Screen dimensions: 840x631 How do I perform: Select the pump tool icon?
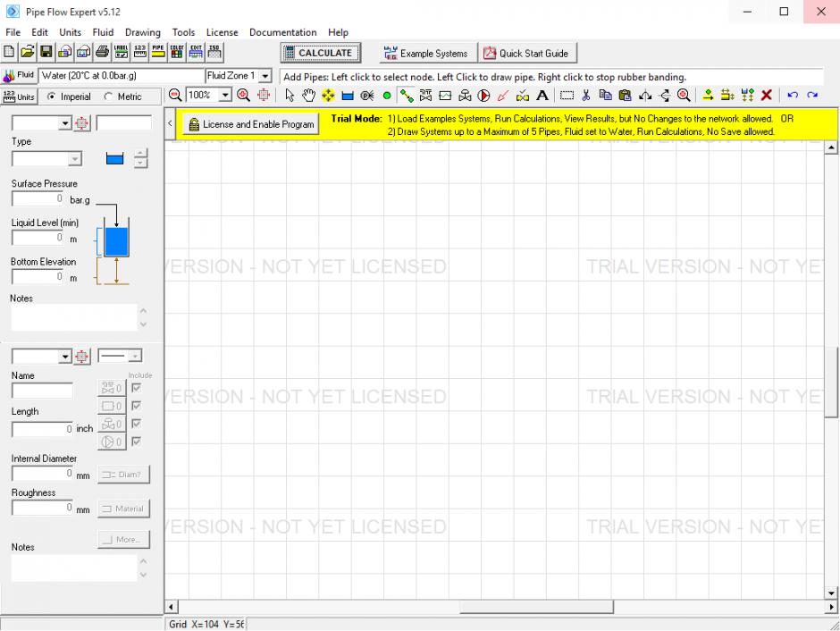483,96
